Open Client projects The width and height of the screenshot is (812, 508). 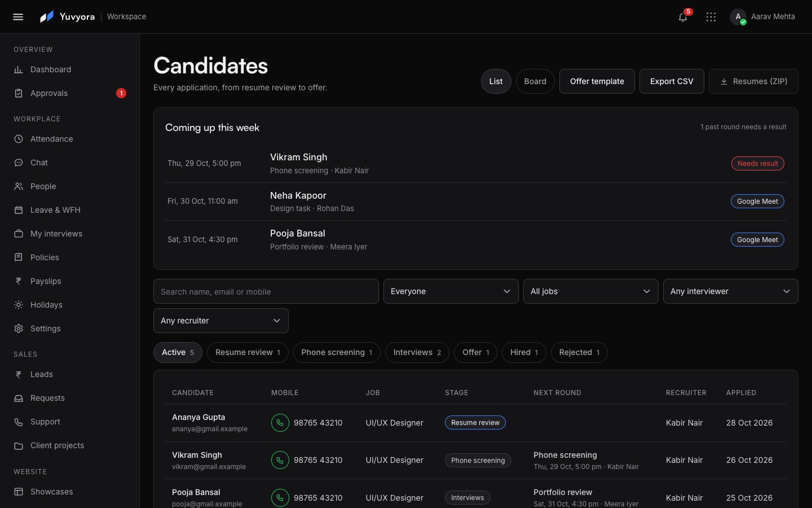coord(70,445)
